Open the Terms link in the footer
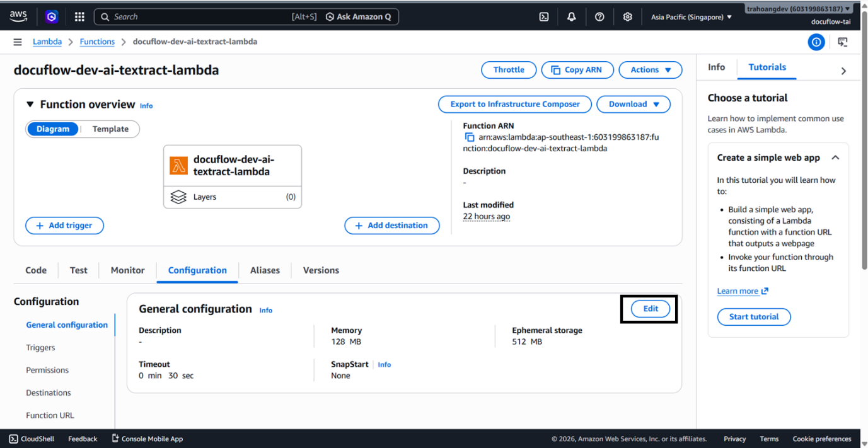 pos(769,439)
